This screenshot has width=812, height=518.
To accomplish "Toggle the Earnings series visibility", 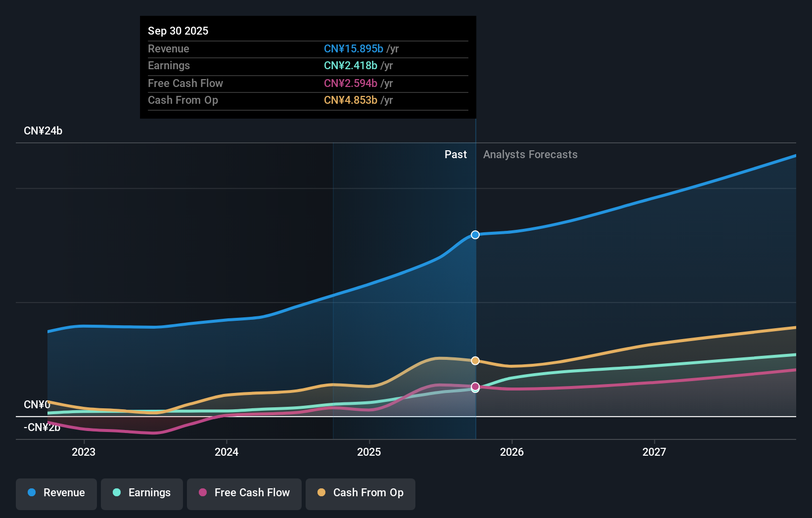I will (x=141, y=493).
